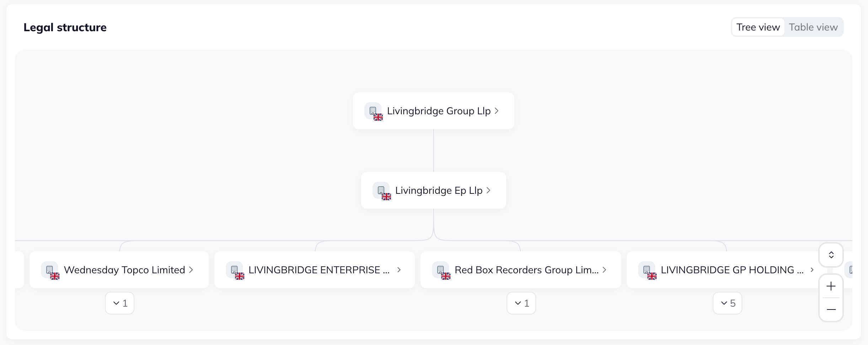Open Red Box Recorders Group Limited node

tap(604, 270)
